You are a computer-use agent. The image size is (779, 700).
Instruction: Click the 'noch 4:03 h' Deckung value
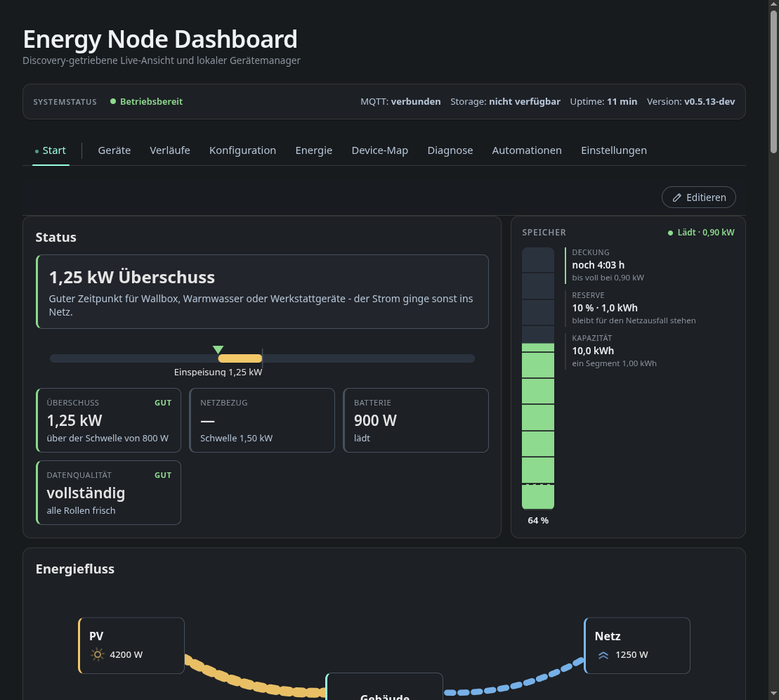(598, 265)
